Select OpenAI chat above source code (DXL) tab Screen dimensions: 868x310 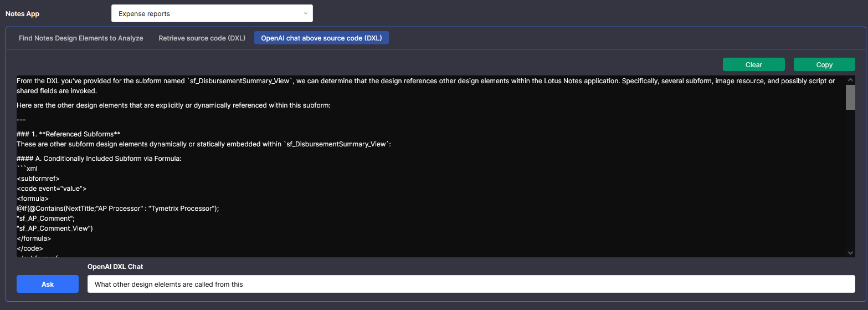pos(321,38)
